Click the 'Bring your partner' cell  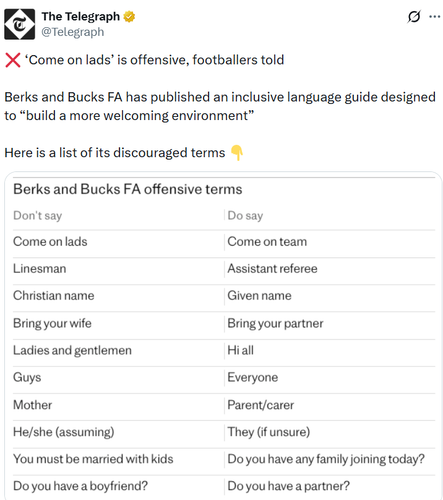[275, 323]
